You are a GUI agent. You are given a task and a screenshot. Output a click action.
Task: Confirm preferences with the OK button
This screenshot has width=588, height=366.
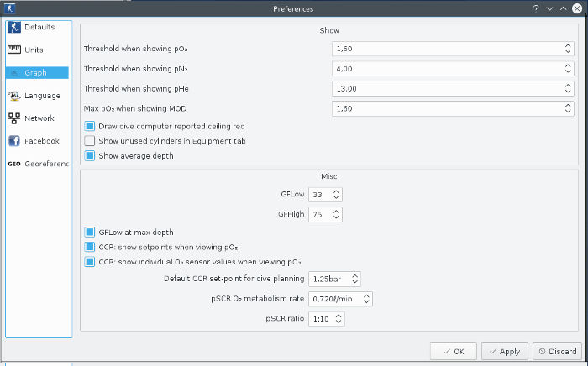point(454,352)
